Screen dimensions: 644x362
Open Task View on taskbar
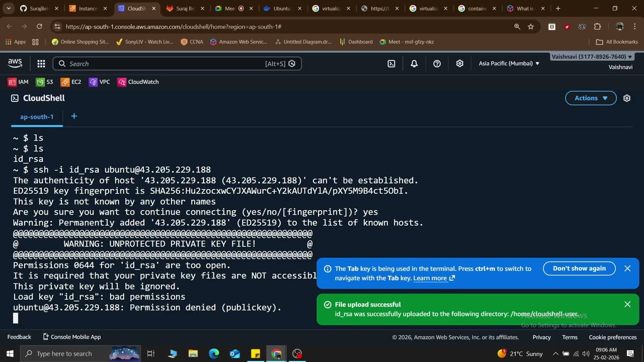pos(151,353)
